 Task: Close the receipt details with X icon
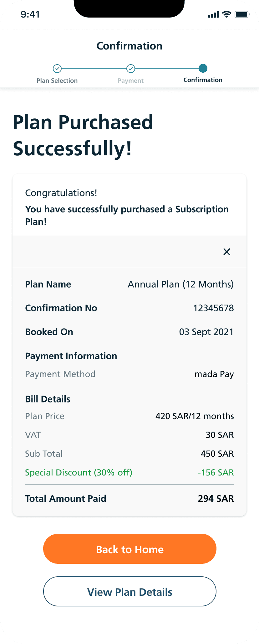click(x=226, y=252)
